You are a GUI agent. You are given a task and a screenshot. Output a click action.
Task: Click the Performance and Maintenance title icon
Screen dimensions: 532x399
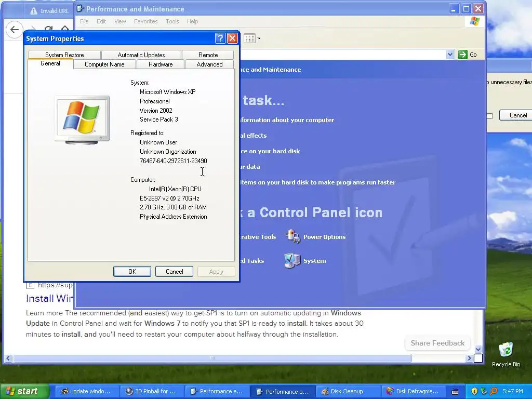pos(80,8)
